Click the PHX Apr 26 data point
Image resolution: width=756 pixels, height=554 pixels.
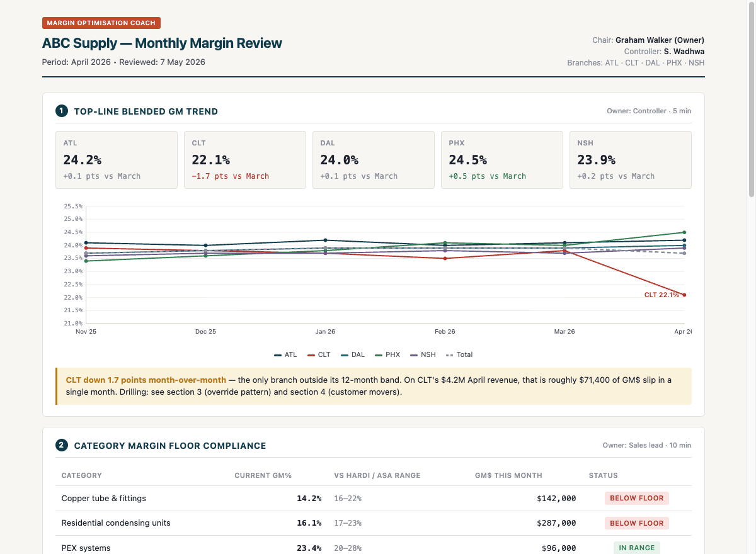point(684,232)
